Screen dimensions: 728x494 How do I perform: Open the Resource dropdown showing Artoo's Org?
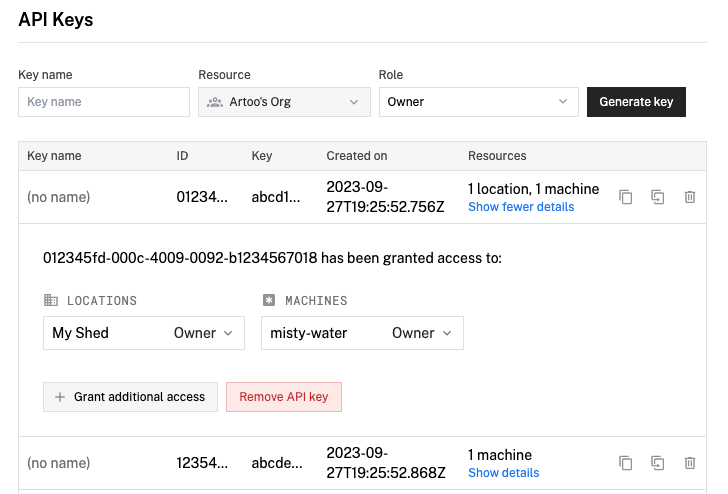pyautogui.click(x=284, y=102)
